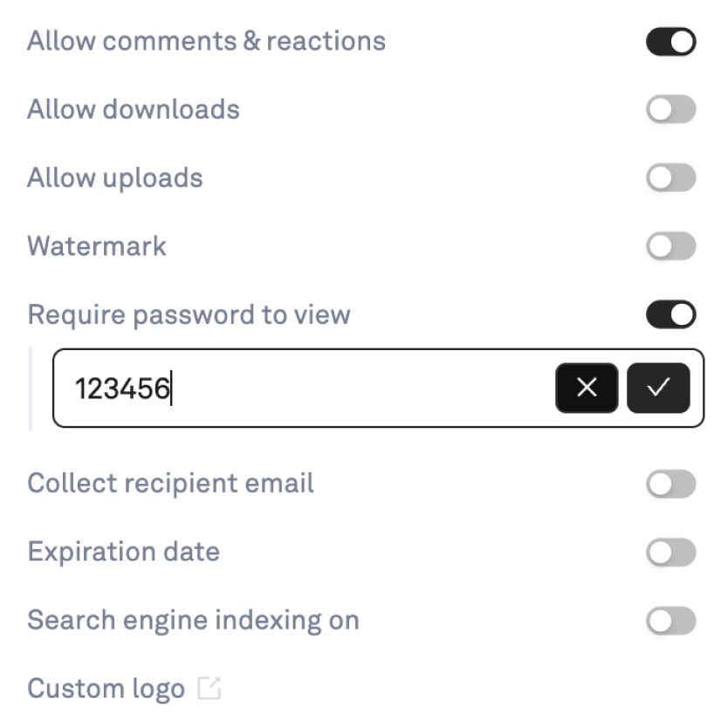
Task: Enable Search engine indexing toggle
Action: (x=670, y=621)
